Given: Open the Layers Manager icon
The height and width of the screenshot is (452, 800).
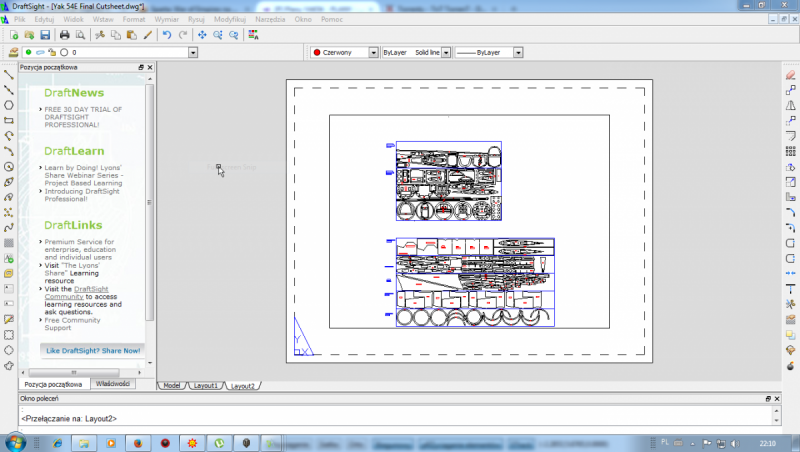Looking at the screenshot, I should [x=13, y=52].
